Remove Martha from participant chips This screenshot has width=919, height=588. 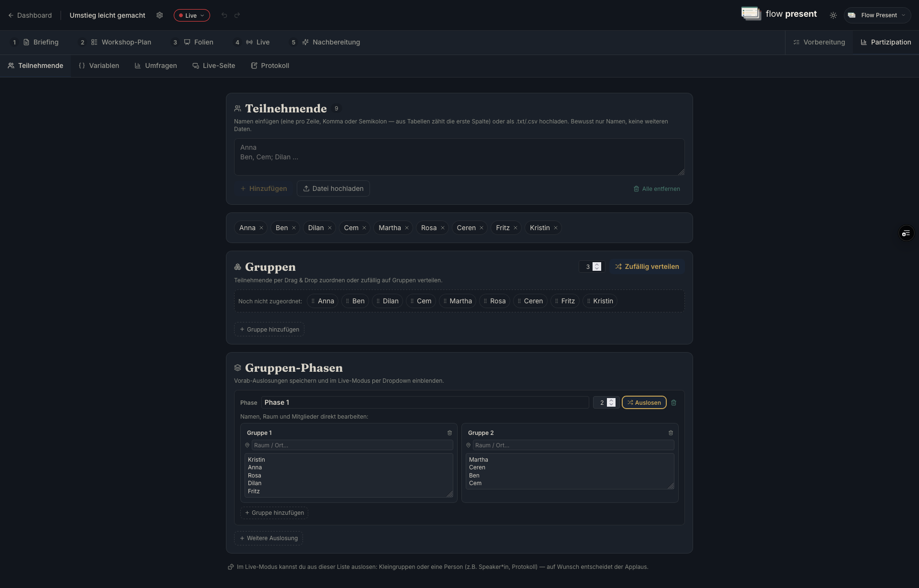click(407, 228)
